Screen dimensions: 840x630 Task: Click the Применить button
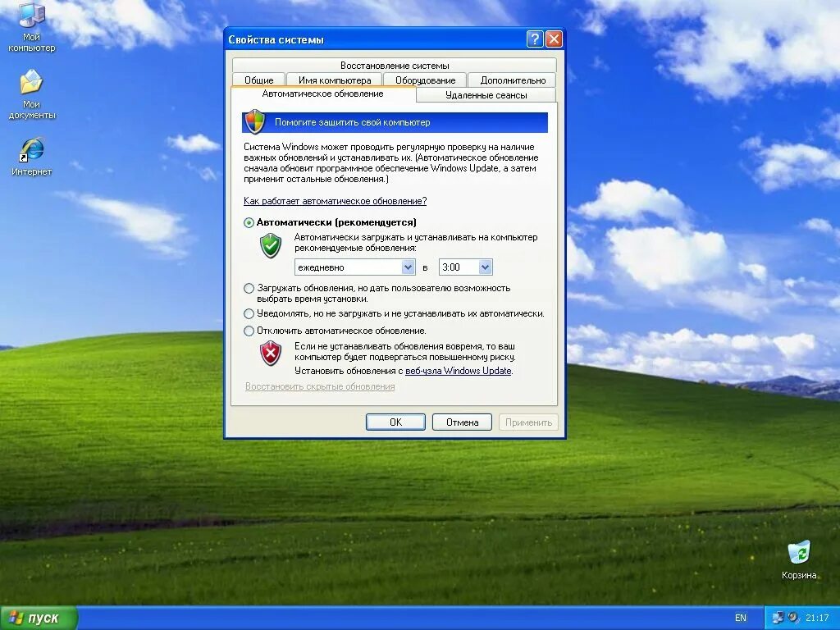(x=528, y=422)
